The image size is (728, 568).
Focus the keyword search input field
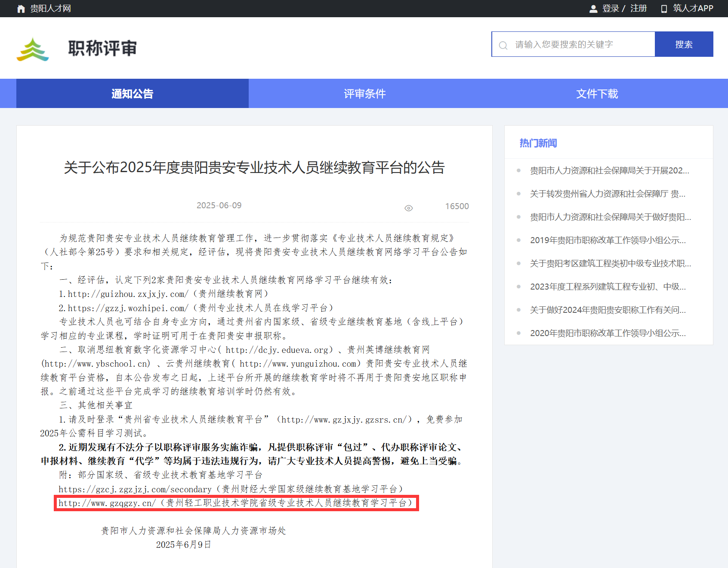(x=573, y=44)
